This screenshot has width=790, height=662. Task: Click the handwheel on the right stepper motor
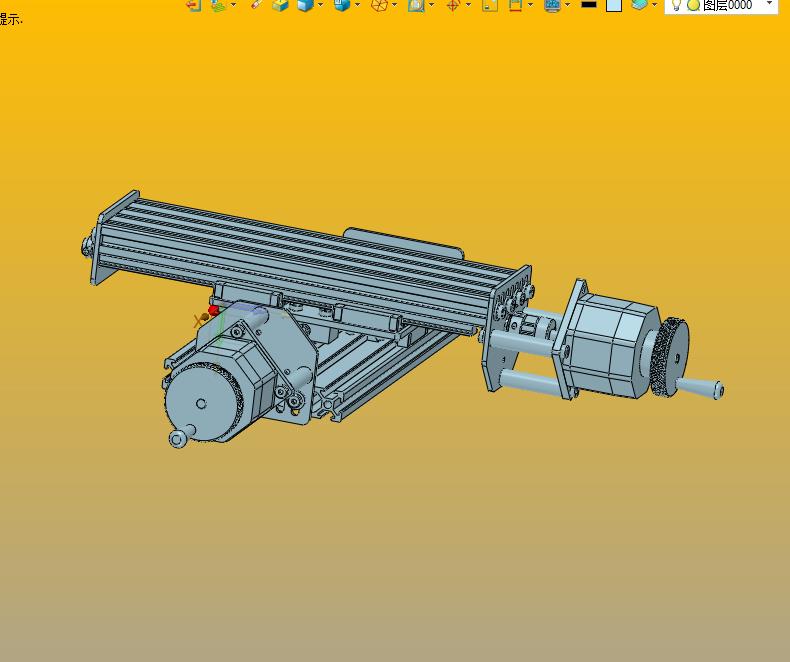click(x=670, y=357)
